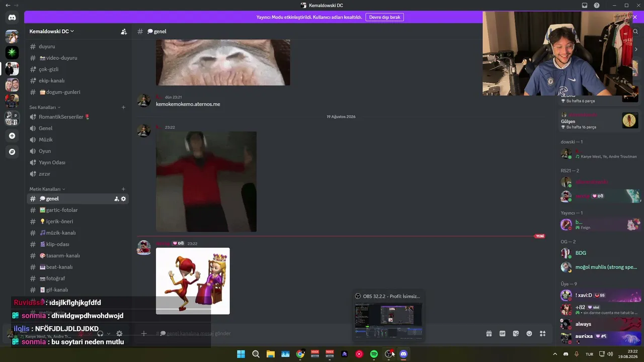Open the inbox icon in title bar
The image size is (644, 362).
tap(585, 6)
